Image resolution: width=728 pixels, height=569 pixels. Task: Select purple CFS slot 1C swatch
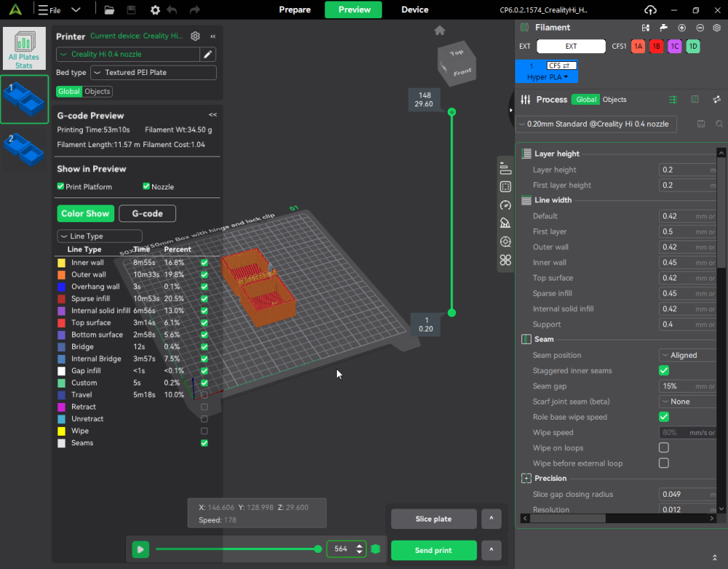pyautogui.click(x=675, y=47)
